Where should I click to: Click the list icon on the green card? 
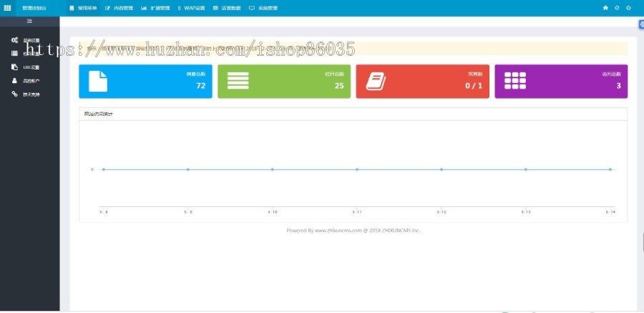click(x=238, y=81)
